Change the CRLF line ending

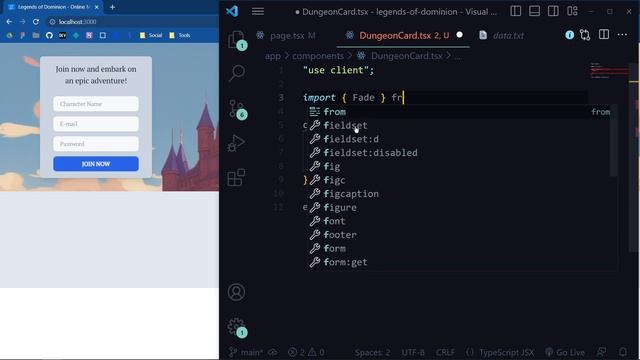pyautogui.click(x=445, y=352)
